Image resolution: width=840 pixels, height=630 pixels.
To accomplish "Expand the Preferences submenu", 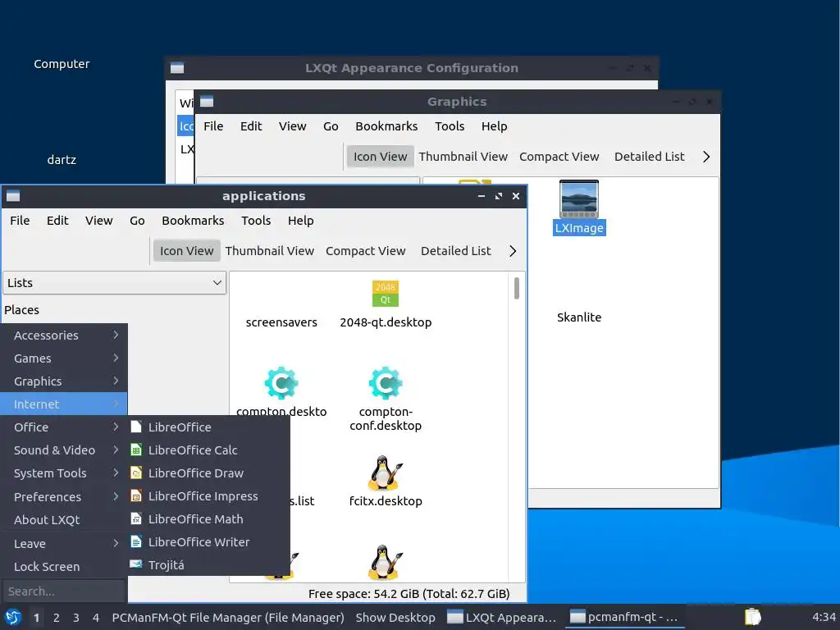I will click(64, 496).
